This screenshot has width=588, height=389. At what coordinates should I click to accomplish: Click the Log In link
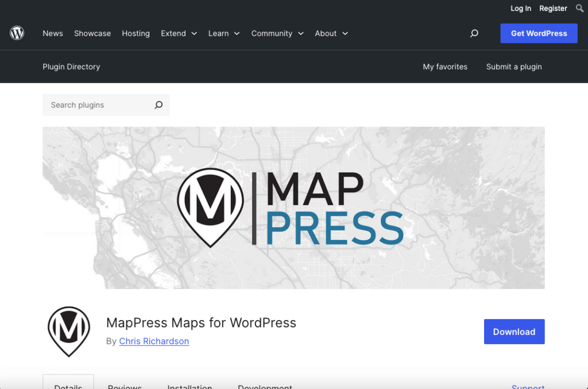click(x=520, y=8)
